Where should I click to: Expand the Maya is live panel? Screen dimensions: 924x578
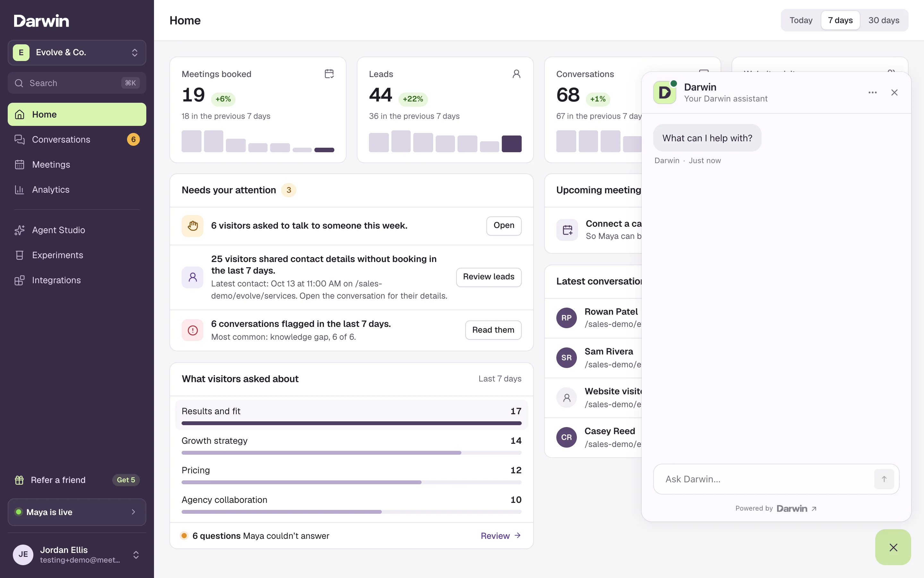tap(77, 512)
